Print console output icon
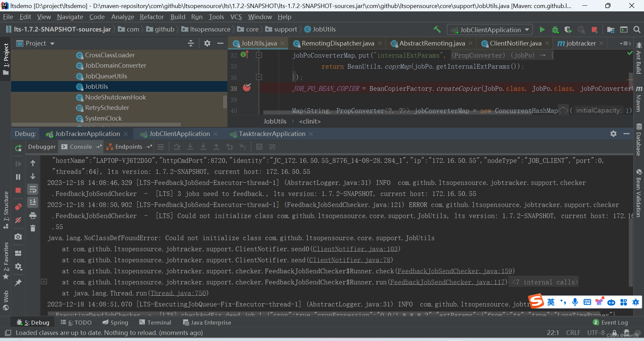 click(x=33, y=215)
